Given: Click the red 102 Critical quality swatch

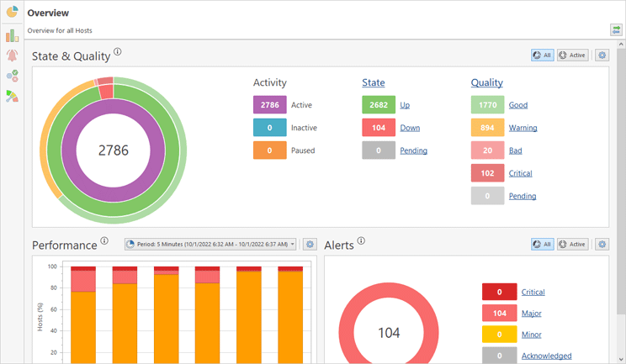Looking at the screenshot, I should [x=487, y=173].
